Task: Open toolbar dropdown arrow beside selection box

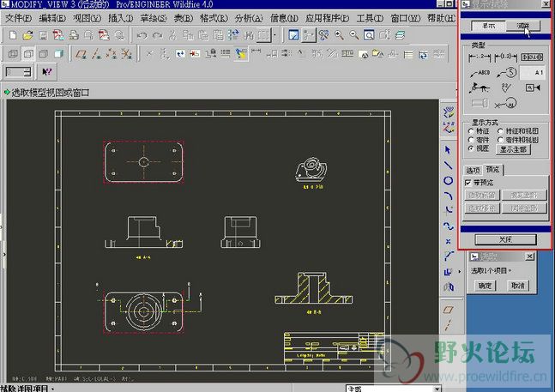Action: 274,35
